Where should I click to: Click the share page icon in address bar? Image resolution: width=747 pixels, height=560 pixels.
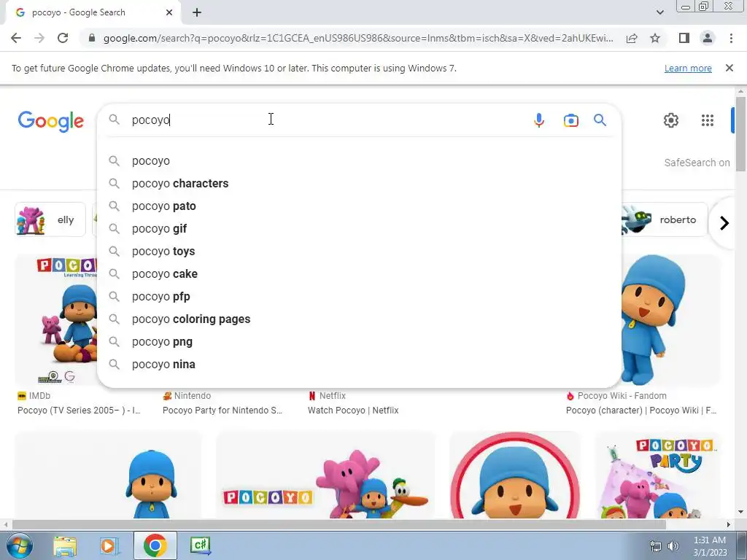pos(632,38)
